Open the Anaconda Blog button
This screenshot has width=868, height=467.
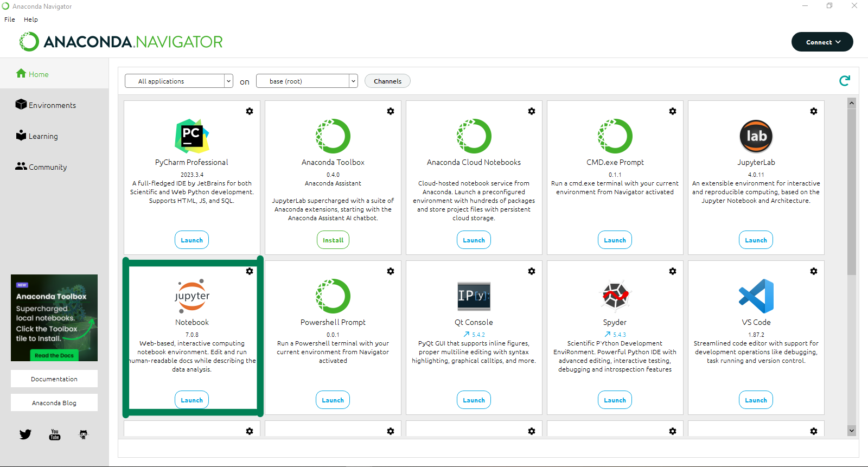(x=54, y=402)
